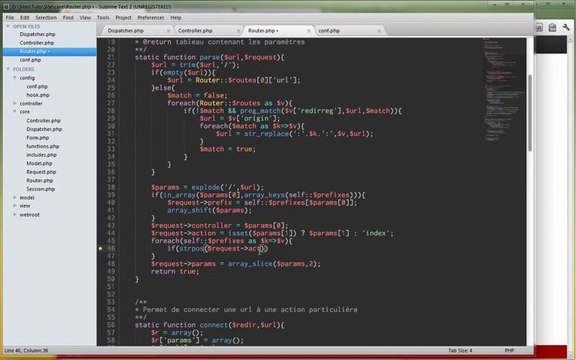The height and width of the screenshot is (360, 576).
Task: Open functions.php in the core folder
Action: [43, 146]
